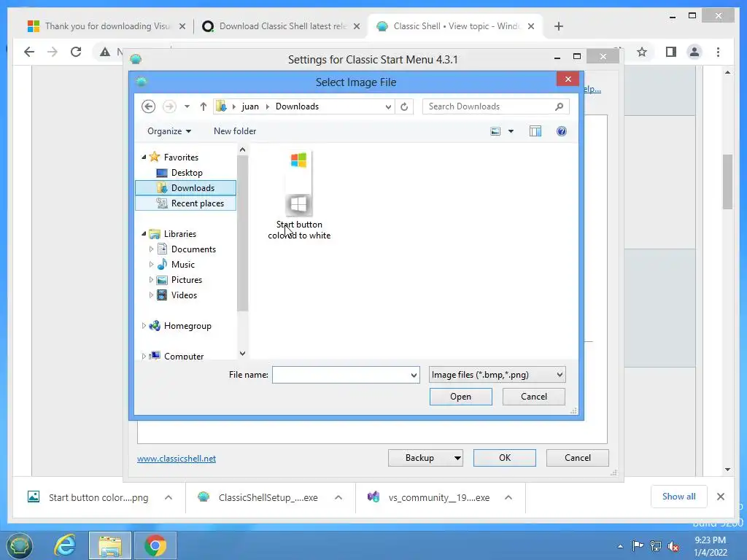Open Recent places in the sidebar
The image size is (747, 560).
(x=197, y=203)
